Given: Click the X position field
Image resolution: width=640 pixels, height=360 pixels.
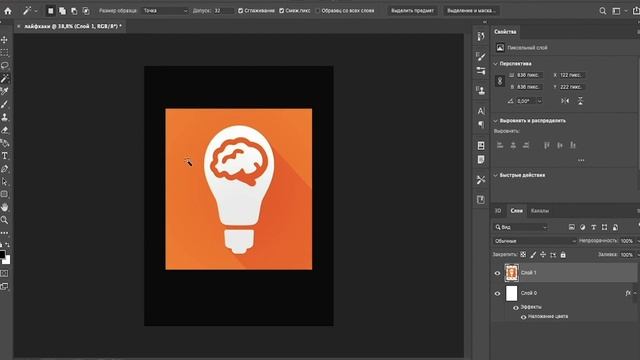Looking at the screenshot, I should tap(572, 75).
